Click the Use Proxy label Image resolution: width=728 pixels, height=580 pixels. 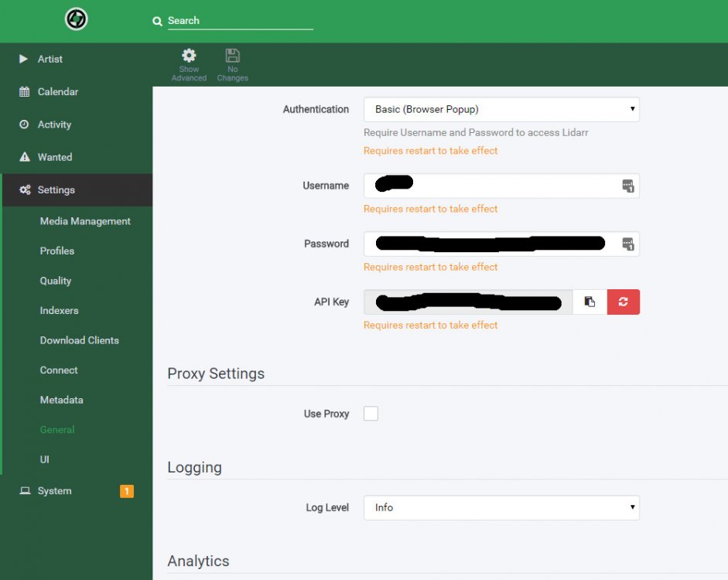326,414
